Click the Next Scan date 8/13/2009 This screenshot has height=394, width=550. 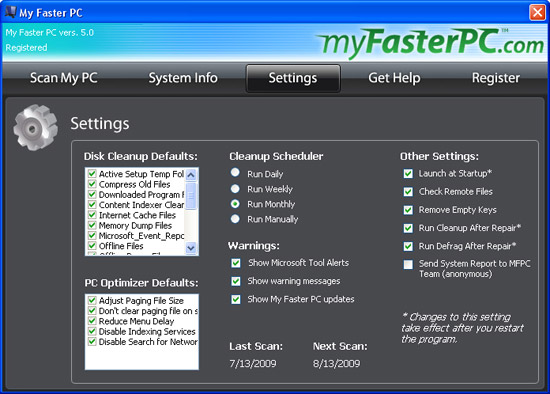tap(336, 363)
